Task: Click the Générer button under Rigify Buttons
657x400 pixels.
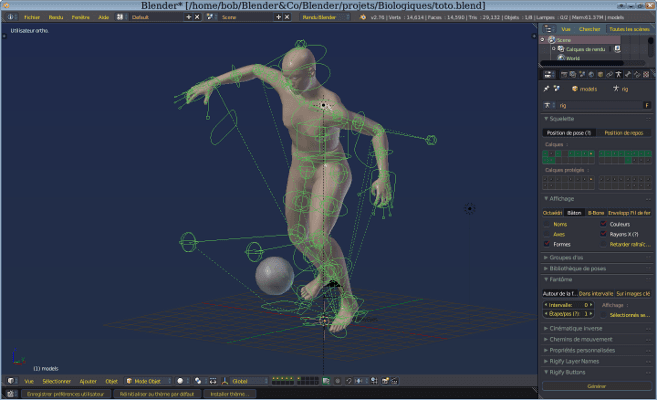Action: click(x=596, y=385)
